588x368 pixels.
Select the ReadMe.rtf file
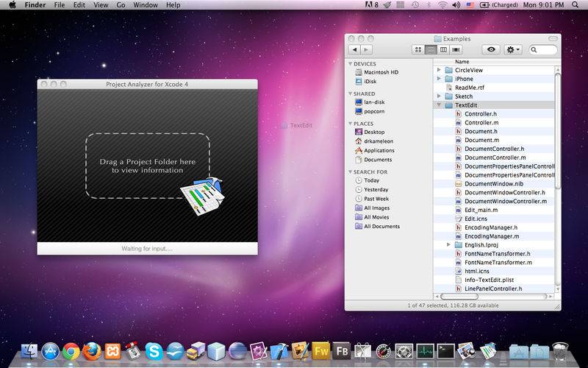point(469,88)
